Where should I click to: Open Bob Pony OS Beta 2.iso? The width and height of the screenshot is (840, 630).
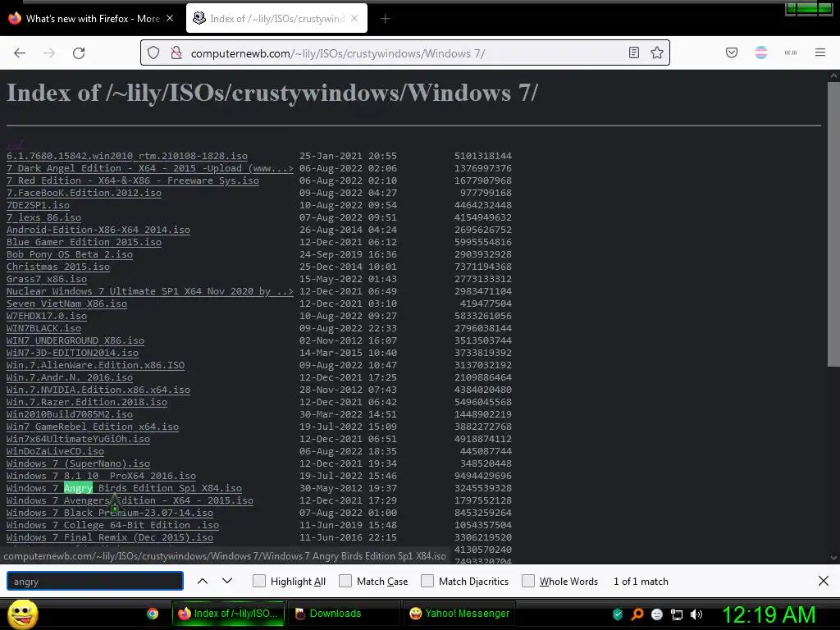(x=70, y=254)
